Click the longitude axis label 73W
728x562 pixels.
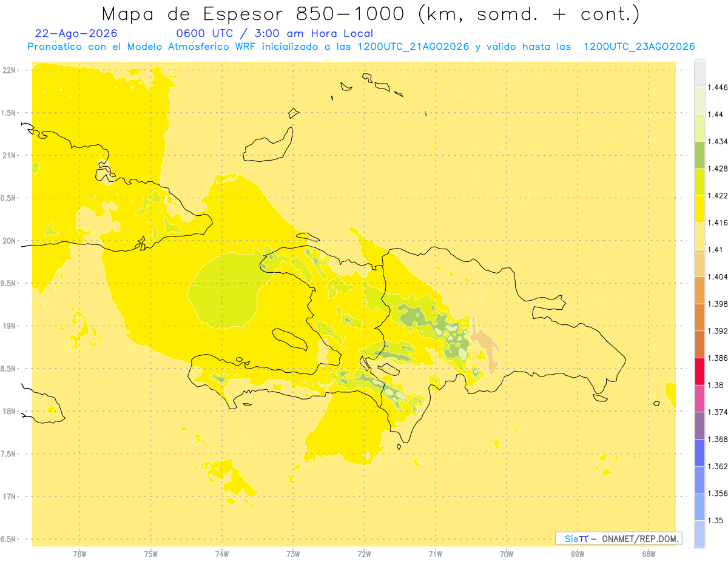[293, 554]
